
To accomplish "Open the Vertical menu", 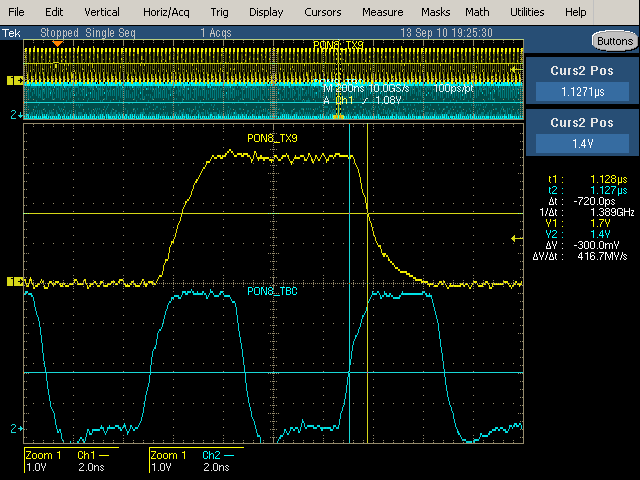I will coord(102,12).
